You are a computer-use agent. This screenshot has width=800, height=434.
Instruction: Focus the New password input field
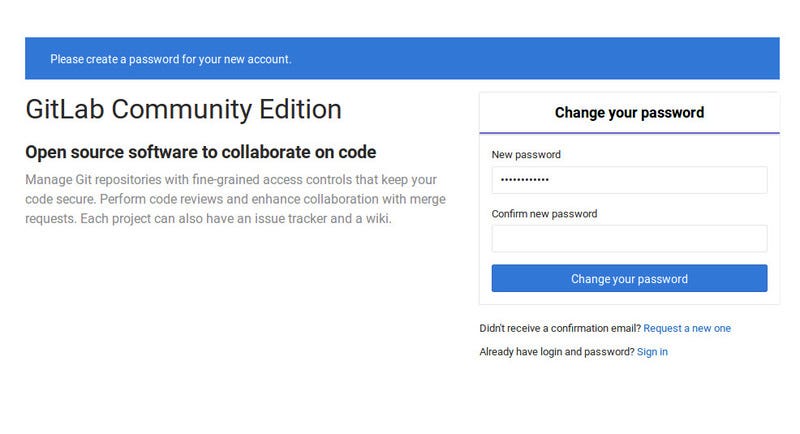(x=629, y=180)
